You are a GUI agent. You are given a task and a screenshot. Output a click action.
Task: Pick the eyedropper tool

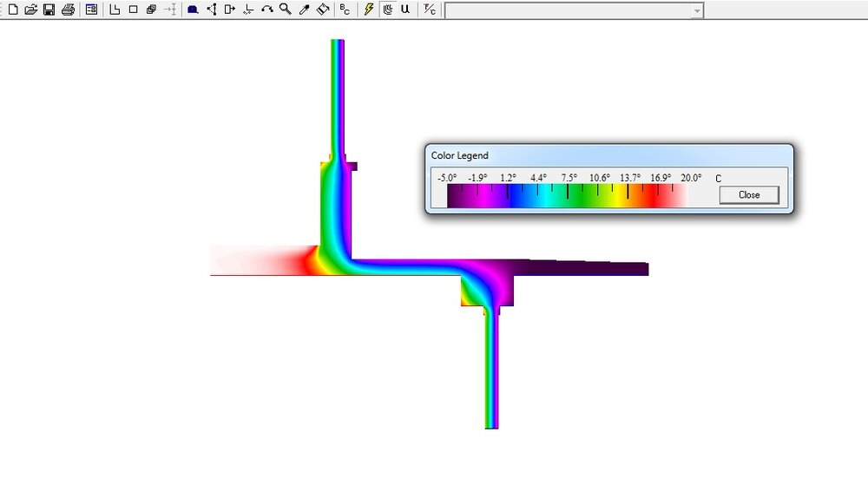(x=304, y=10)
